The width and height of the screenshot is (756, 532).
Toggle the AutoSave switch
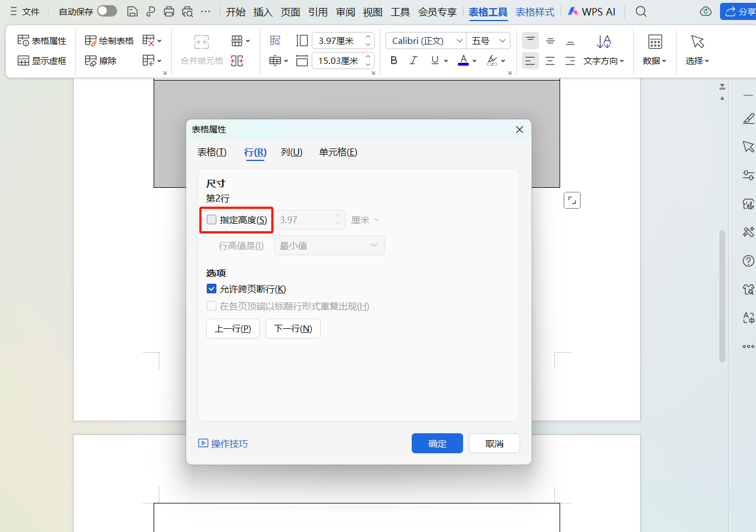pos(107,11)
